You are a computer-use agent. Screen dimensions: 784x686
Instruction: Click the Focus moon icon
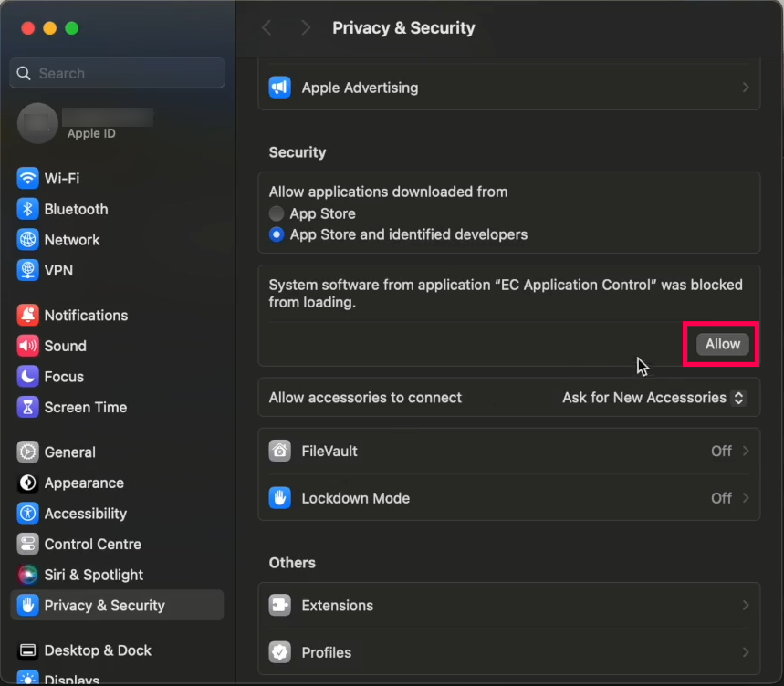(x=27, y=376)
